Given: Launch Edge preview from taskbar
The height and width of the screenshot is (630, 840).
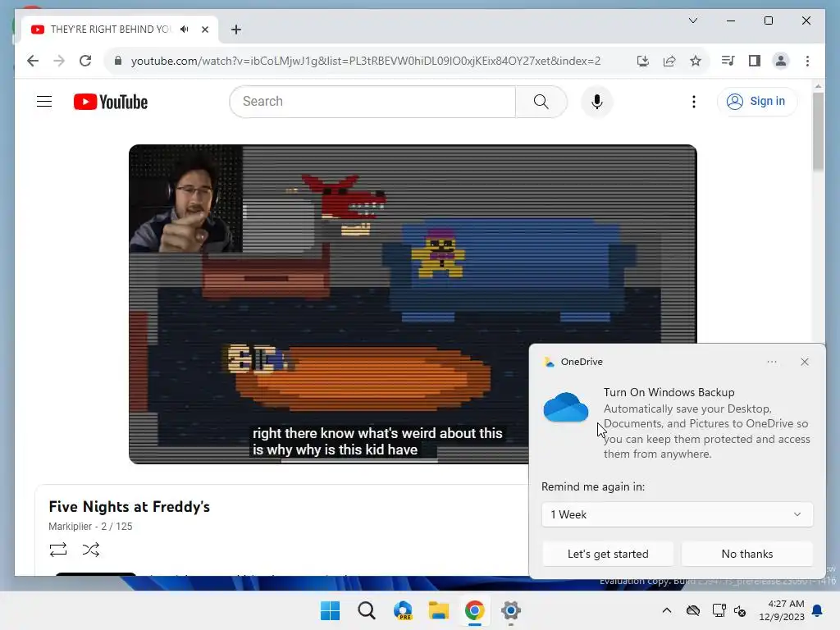Looking at the screenshot, I should pyautogui.click(x=403, y=610).
